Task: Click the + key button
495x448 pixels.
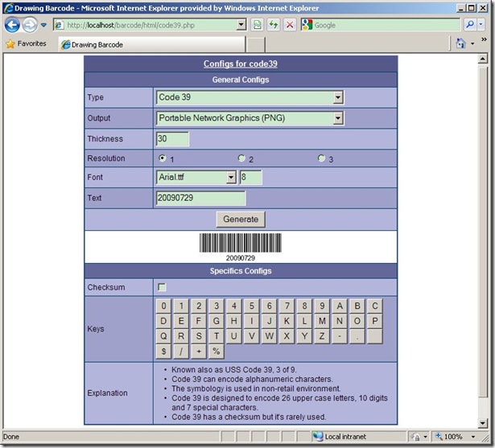Action: 199,351
